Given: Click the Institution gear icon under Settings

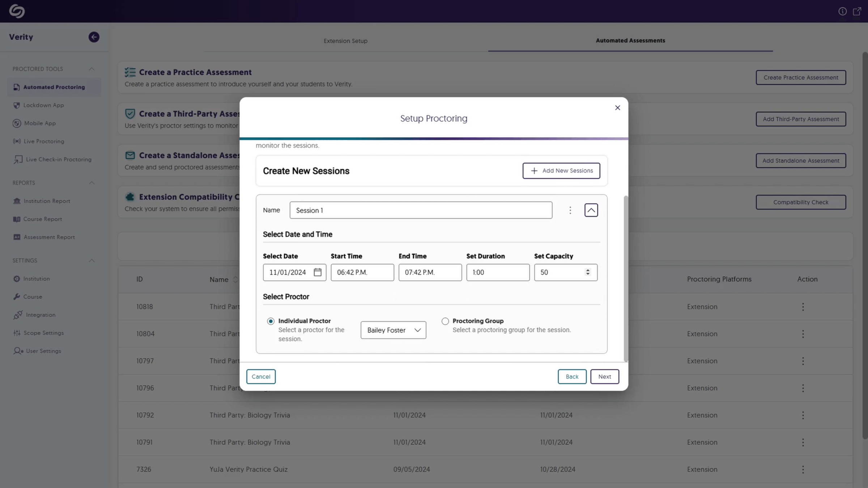Looking at the screenshot, I should [17, 279].
